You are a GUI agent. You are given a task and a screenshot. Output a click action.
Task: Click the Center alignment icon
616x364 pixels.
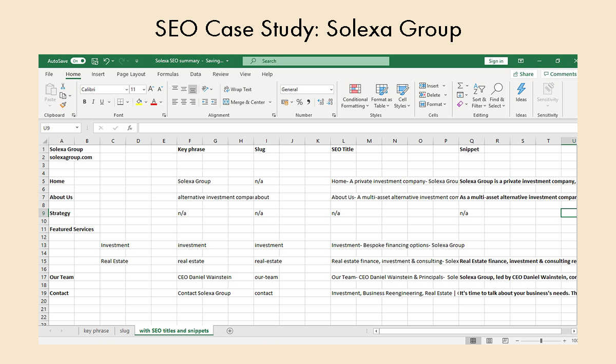[x=184, y=102]
